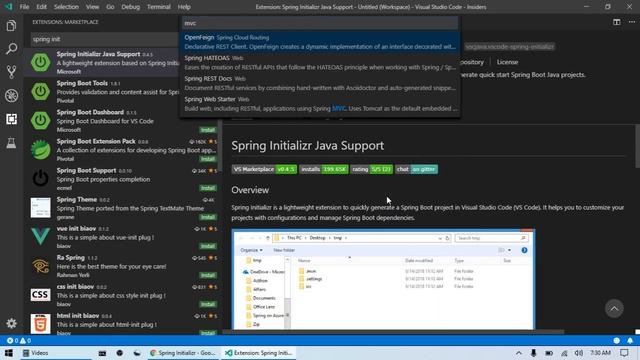
Task: Click the rating 5/5 badge
Action: click(371, 169)
